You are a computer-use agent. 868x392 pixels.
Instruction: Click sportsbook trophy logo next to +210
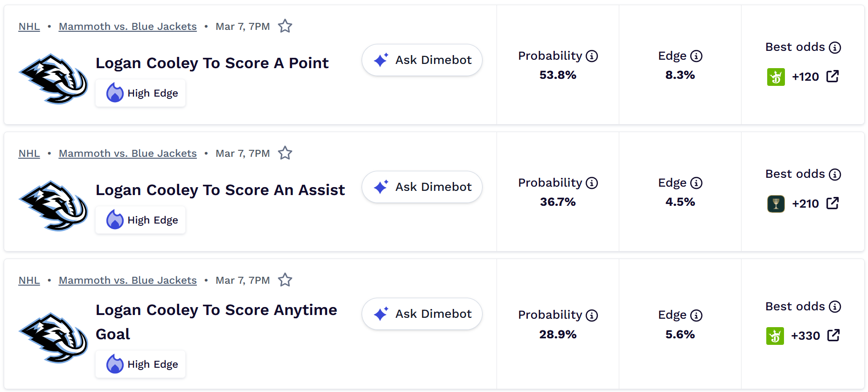tap(776, 204)
